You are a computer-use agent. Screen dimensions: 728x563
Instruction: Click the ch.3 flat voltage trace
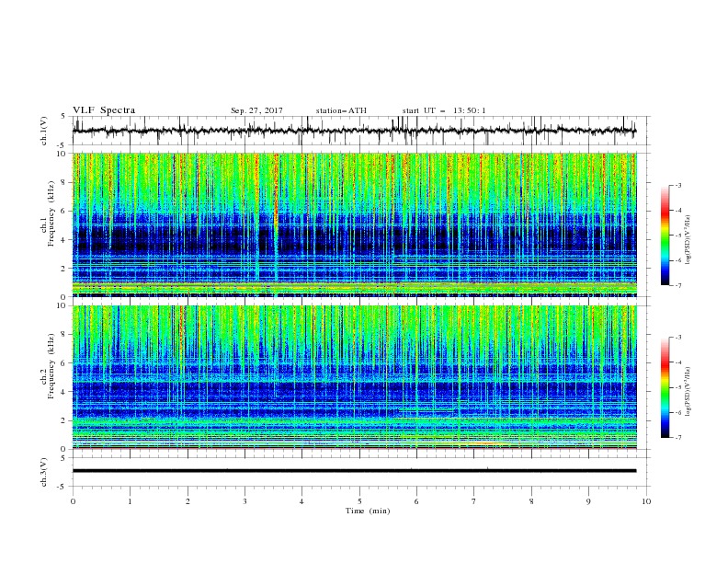tap(354, 471)
